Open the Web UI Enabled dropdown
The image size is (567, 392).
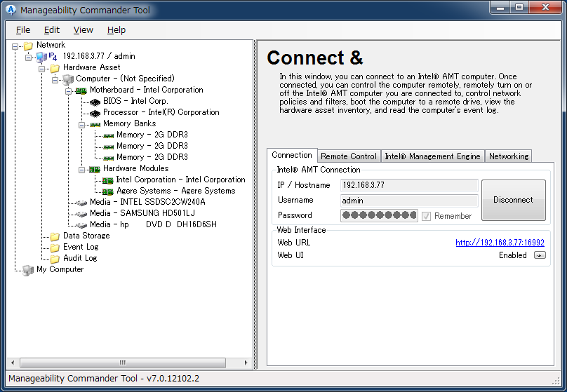[539, 255]
